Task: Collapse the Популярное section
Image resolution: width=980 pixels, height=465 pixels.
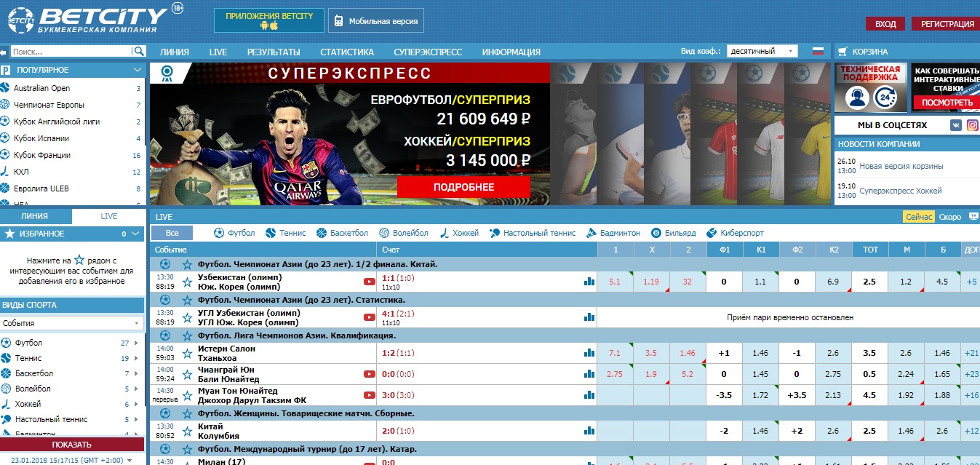Action: click(138, 70)
